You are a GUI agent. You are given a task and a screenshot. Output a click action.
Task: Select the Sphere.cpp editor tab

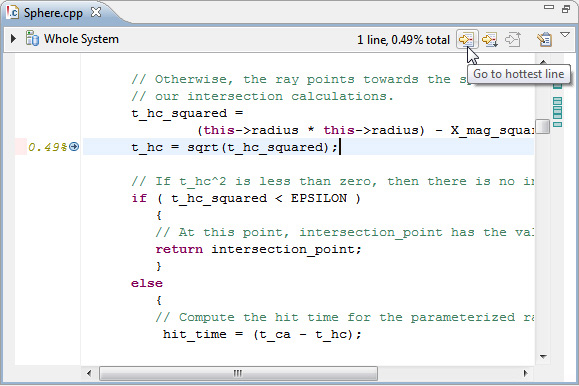(53, 13)
